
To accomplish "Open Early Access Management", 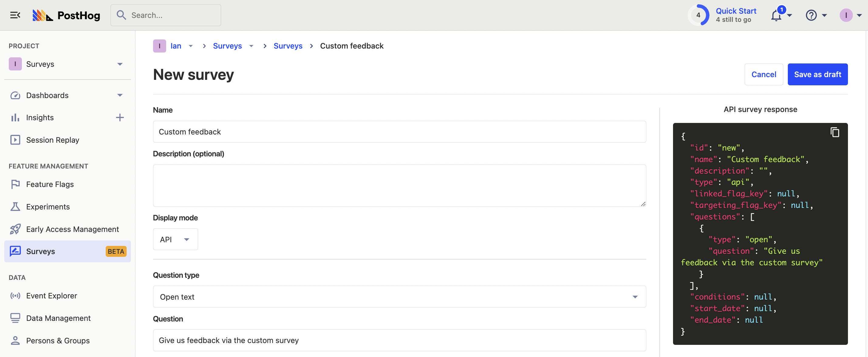I will (73, 229).
